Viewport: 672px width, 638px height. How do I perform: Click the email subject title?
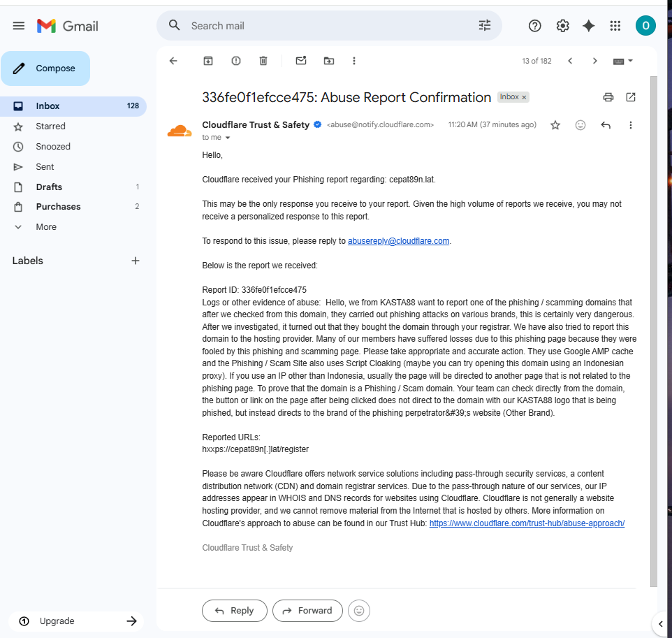pos(346,97)
